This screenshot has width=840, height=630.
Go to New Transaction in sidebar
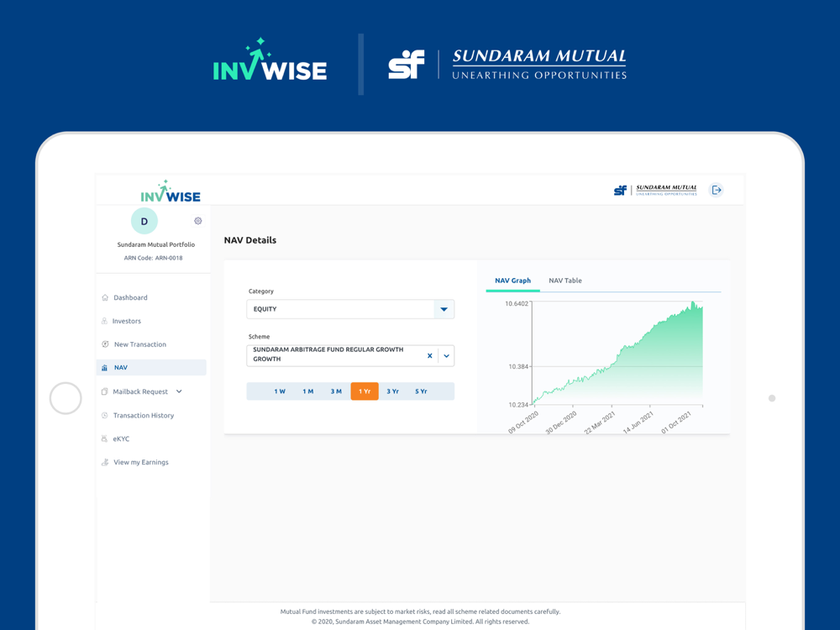coord(139,344)
